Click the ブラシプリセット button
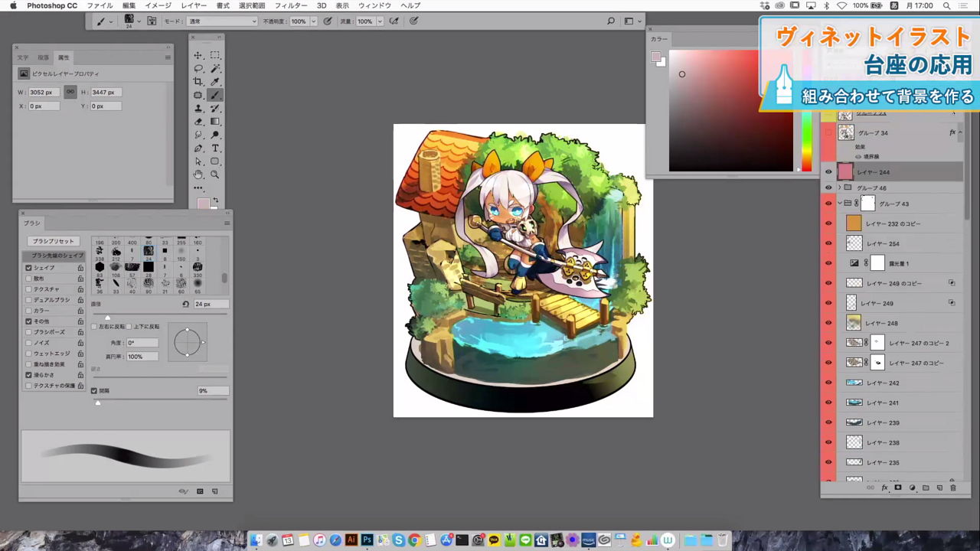The image size is (980, 551). click(x=53, y=241)
